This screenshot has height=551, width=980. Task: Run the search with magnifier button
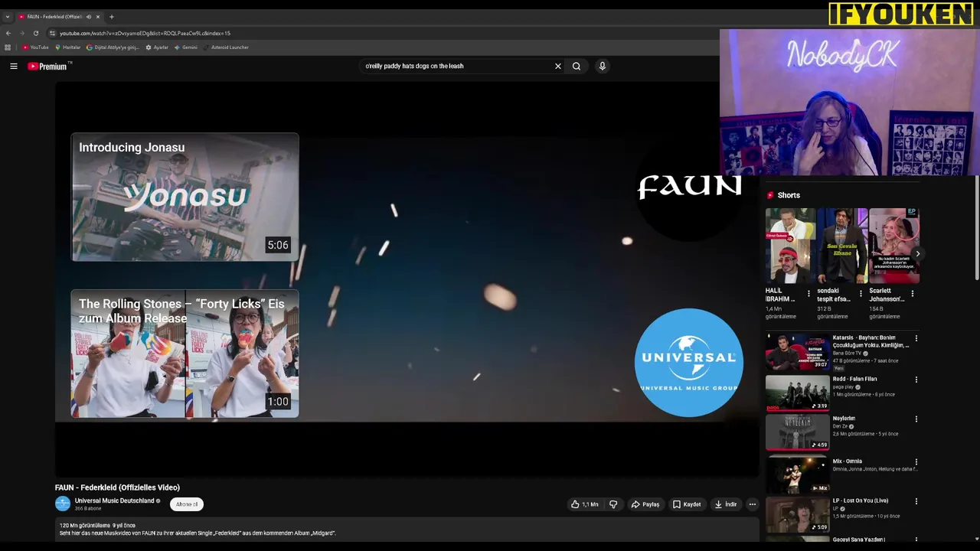[577, 67]
